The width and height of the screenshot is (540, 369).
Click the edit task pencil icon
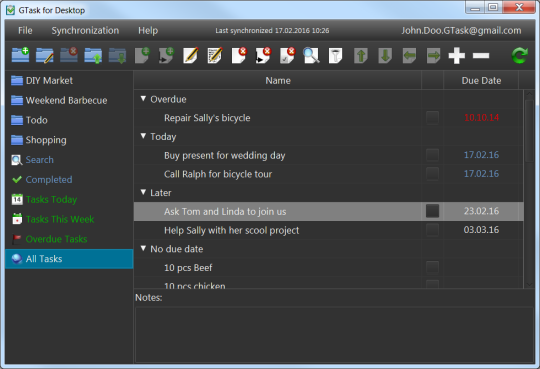tap(190, 55)
